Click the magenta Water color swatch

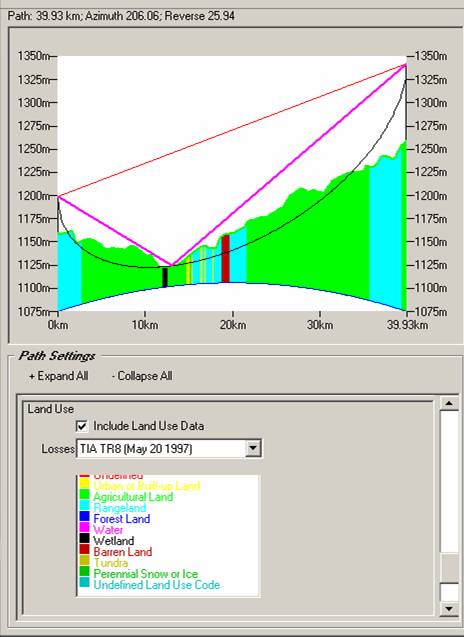[84, 528]
